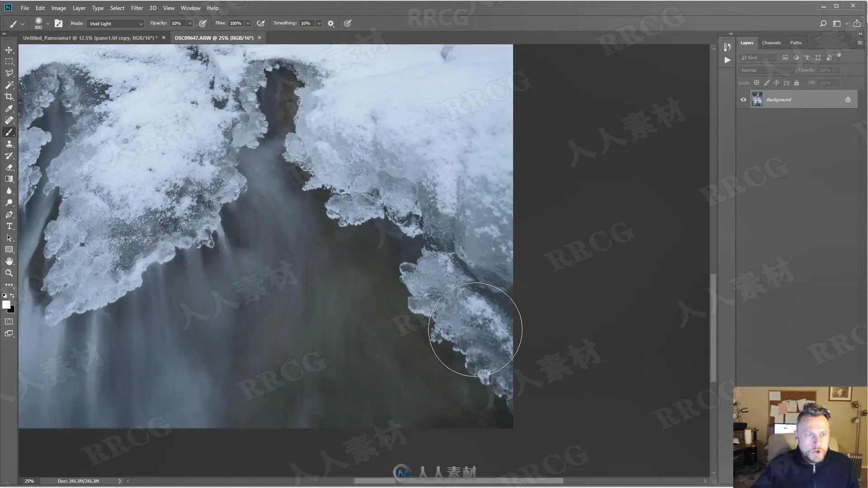The width and height of the screenshot is (868, 488).
Task: Open the Image menu
Action: tap(58, 8)
